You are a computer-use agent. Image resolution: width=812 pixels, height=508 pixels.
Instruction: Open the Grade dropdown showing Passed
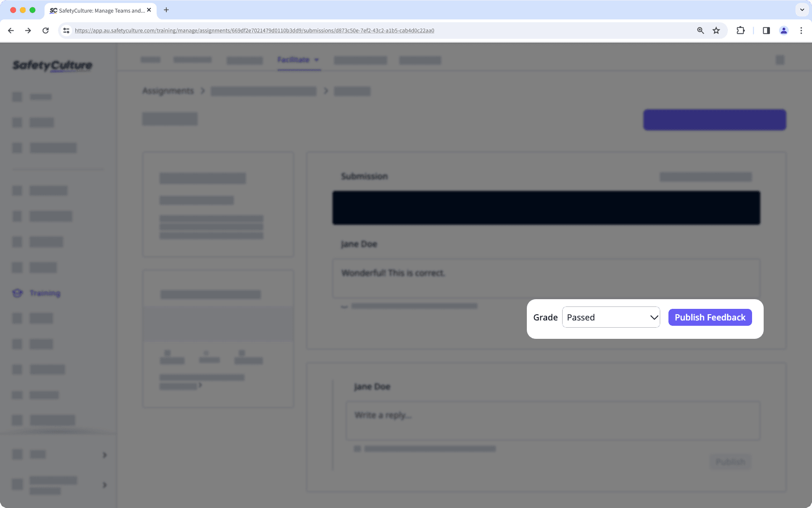[x=610, y=317]
